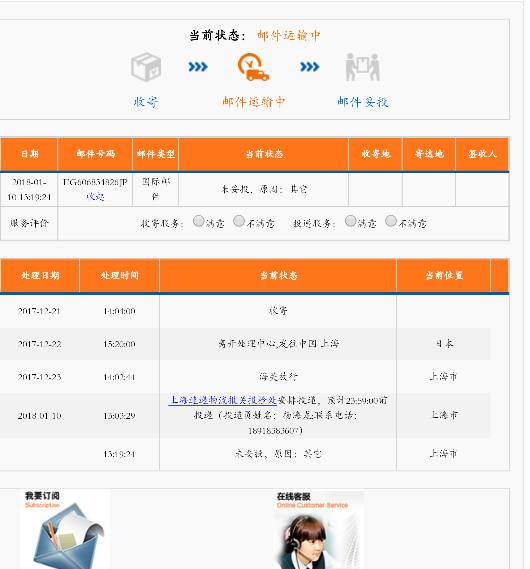Select 不满意 for 收寄服务
This screenshot has width=530, height=569.
(239, 221)
